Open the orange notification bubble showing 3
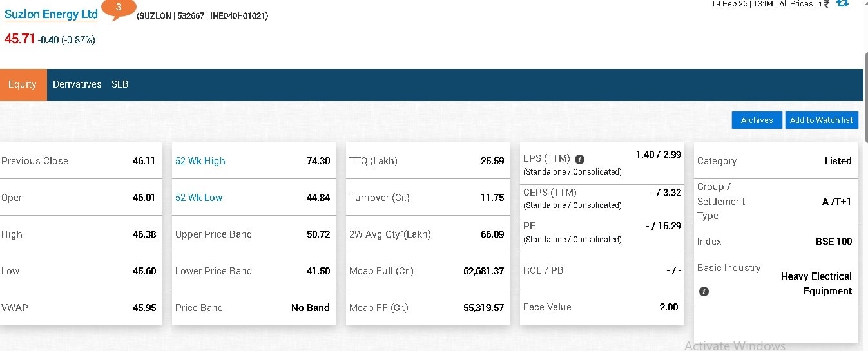Viewport: 868px width, 351px height. point(119,8)
